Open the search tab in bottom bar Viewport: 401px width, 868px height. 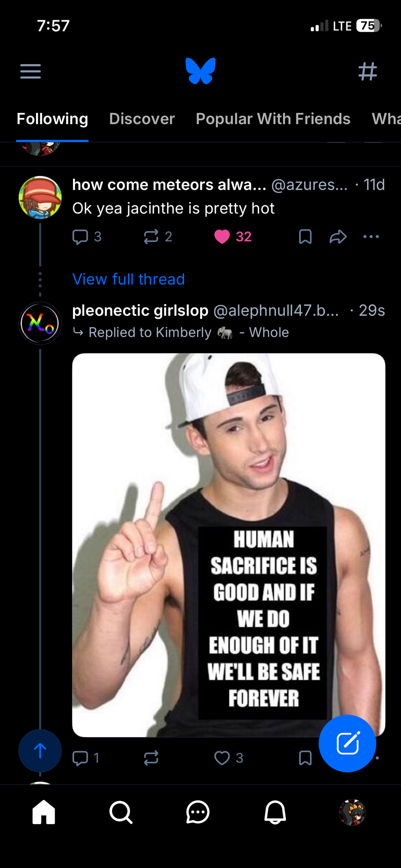121,812
